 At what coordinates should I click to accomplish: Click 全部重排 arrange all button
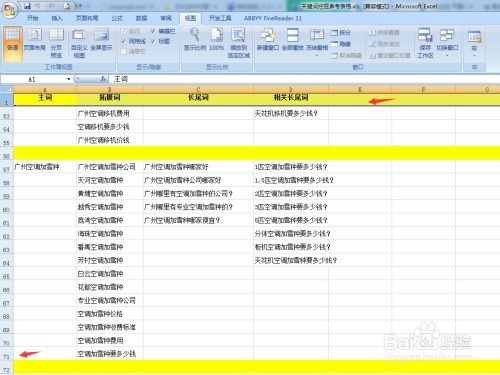coord(292,40)
